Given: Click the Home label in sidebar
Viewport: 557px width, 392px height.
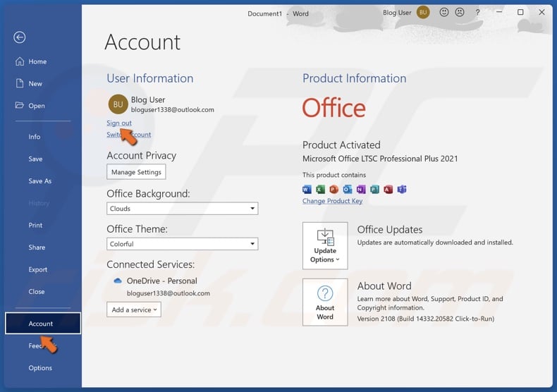Looking at the screenshot, I should click(x=37, y=61).
